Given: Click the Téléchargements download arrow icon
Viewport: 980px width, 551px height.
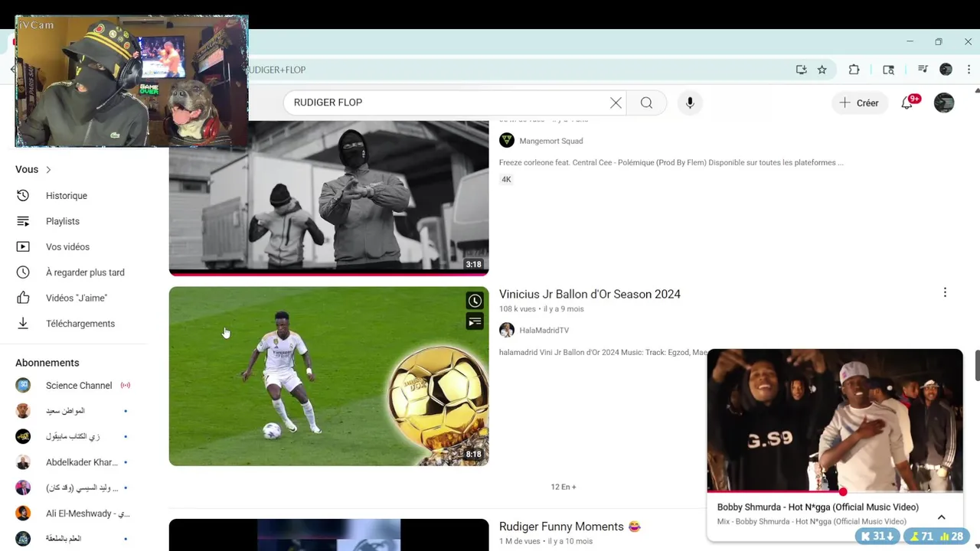Looking at the screenshot, I should 23,324.
